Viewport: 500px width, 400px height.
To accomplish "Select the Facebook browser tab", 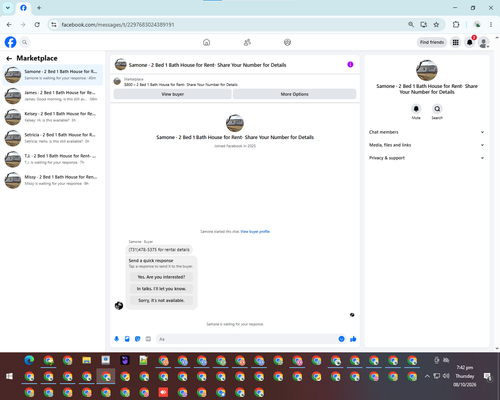I will 23,8.
